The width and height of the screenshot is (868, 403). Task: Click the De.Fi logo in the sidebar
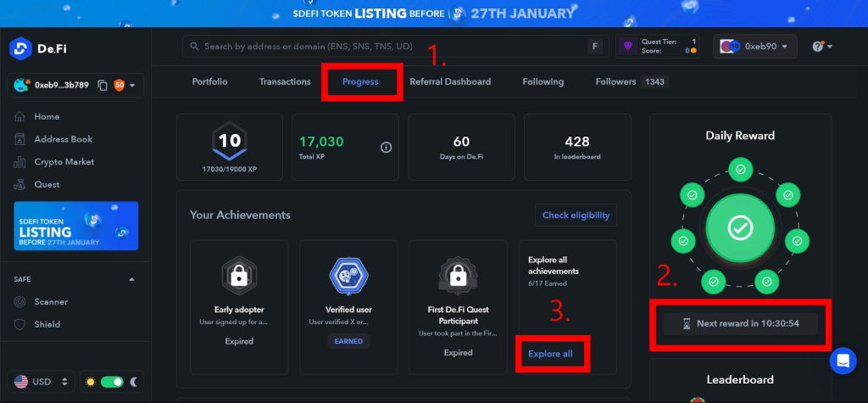pyautogui.click(x=36, y=48)
